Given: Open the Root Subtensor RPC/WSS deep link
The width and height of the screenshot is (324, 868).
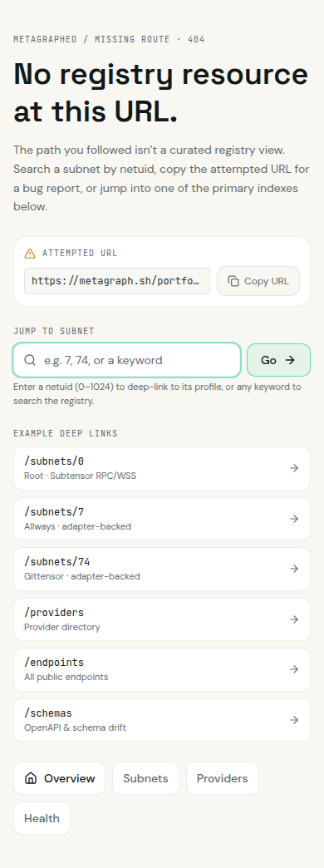Looking at the screenshot, I should coord(162,468).
